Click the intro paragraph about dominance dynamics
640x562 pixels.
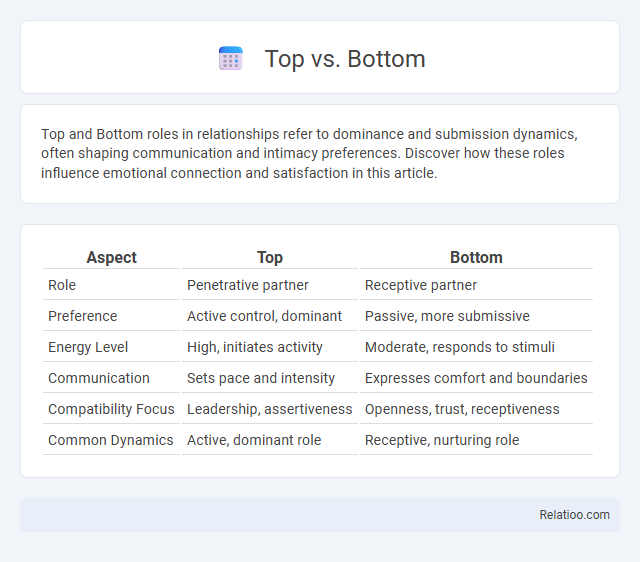click(309, 153)
